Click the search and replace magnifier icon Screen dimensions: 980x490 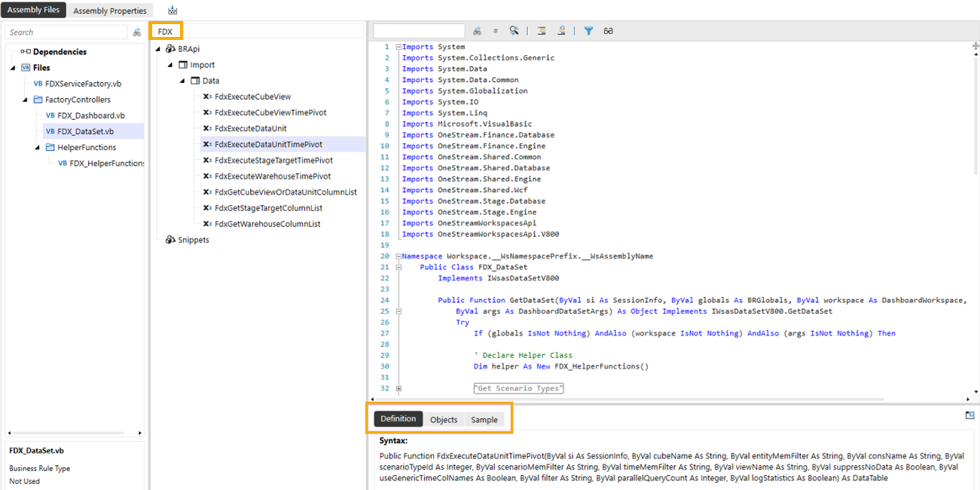(514, 30)
